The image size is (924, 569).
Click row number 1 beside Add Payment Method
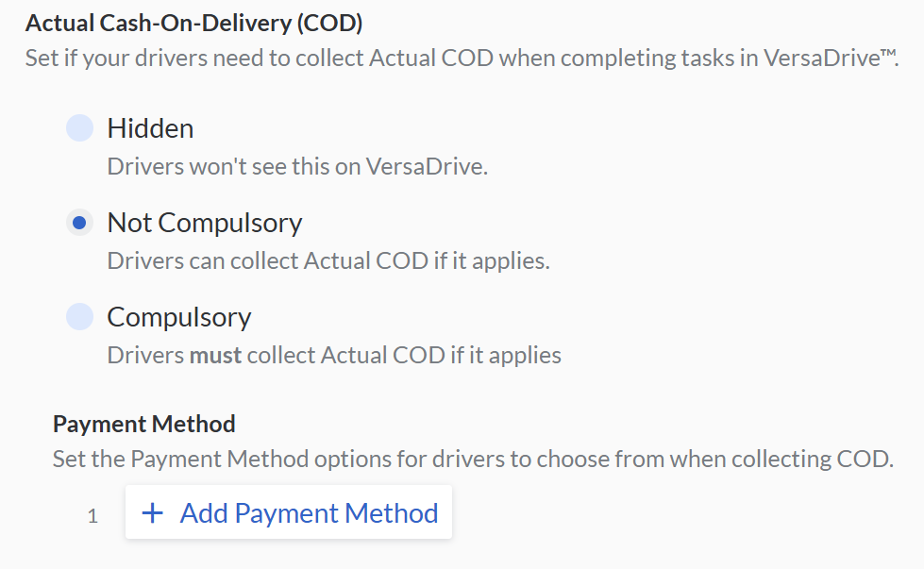click(92, 516)
